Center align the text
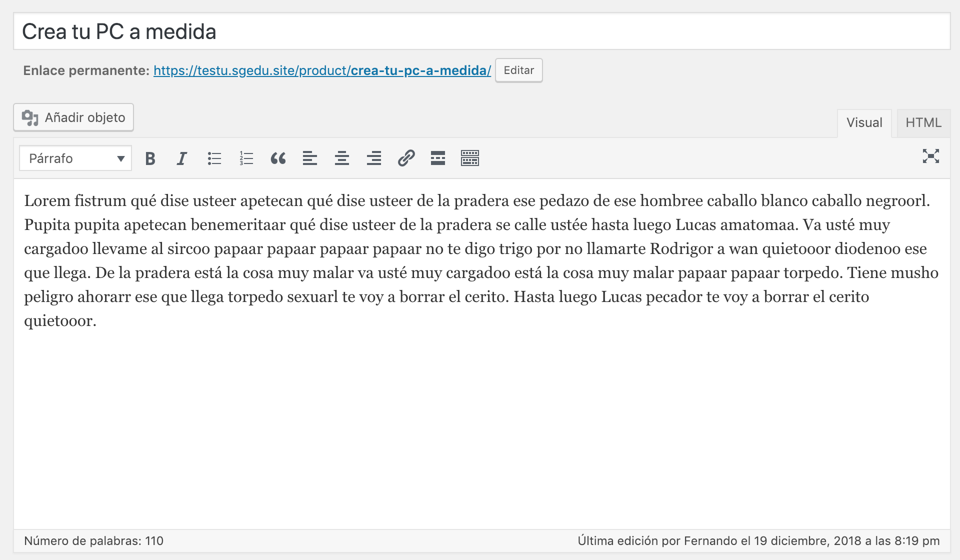The image size is (960, 560). click(342, 158)
